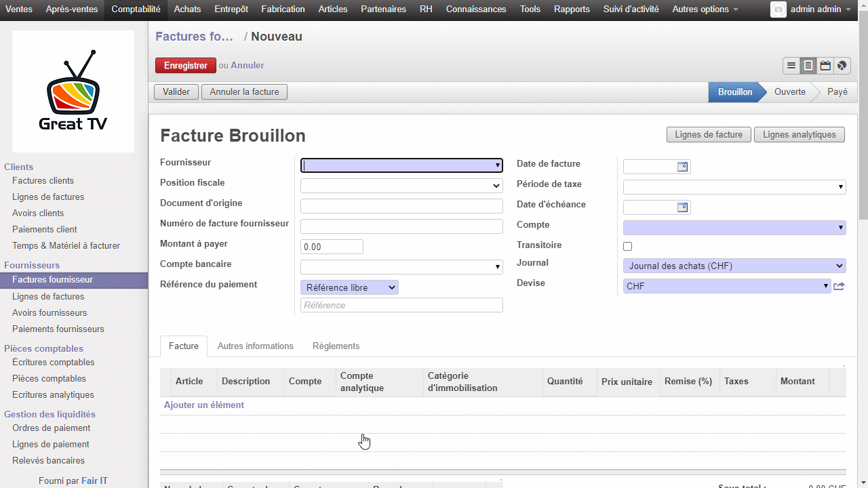Open the Partenaires top menu
868x488 pixels.
point(383,9)
